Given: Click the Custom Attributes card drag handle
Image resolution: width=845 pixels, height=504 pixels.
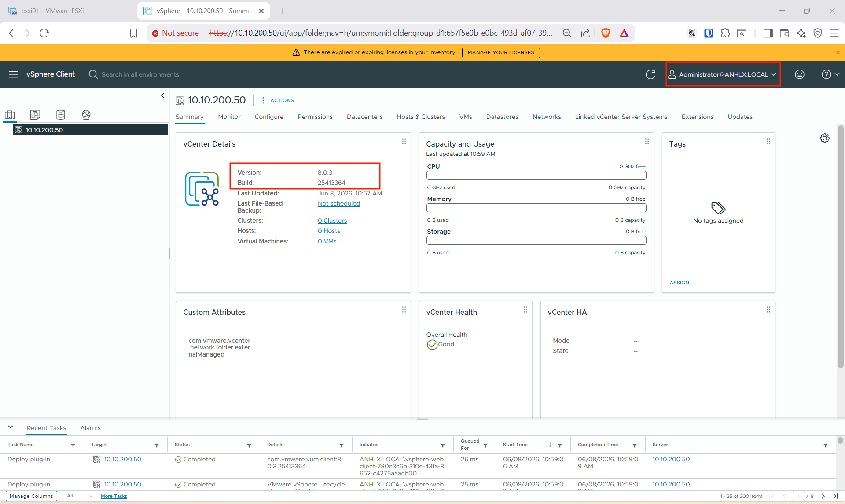Looking at the screenshot, I should tap(404, 309).
